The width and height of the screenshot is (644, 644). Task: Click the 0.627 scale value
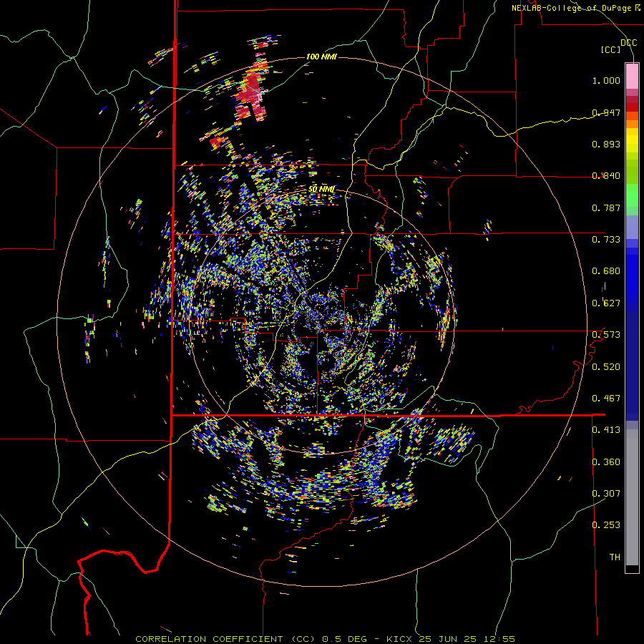(606, 303)
